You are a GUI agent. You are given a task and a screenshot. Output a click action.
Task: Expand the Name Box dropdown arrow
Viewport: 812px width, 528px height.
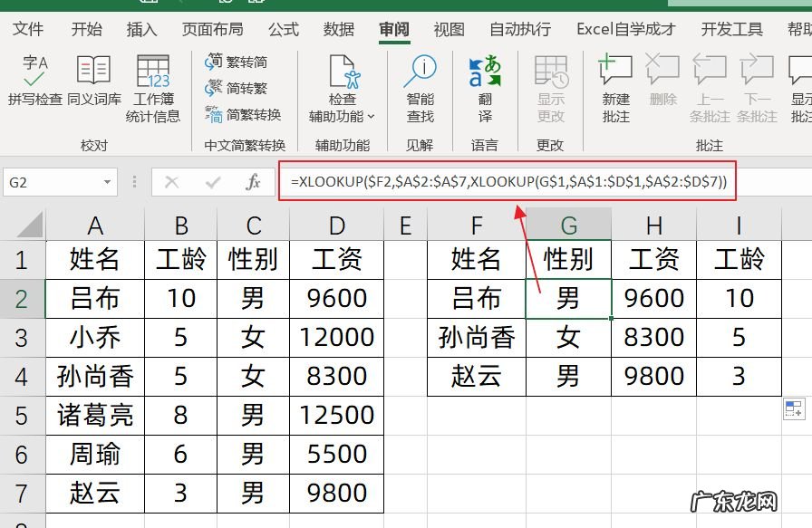tap(108, 182)
